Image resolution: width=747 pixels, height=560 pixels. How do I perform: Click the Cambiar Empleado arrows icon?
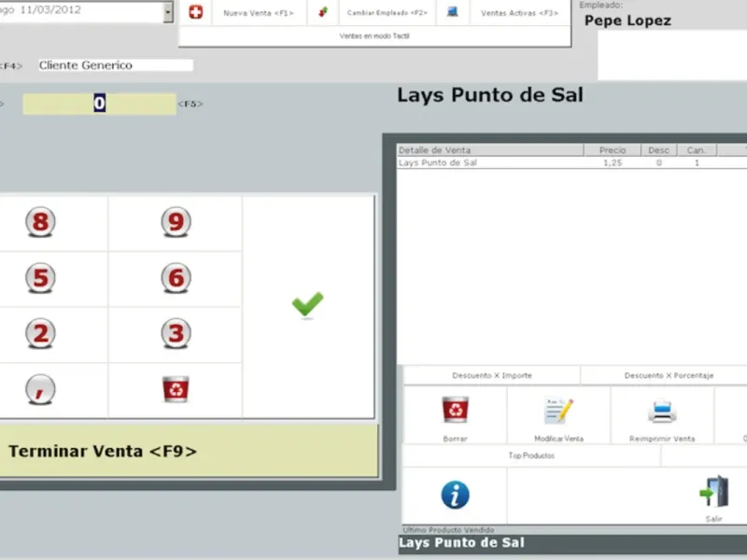(323, 12)
